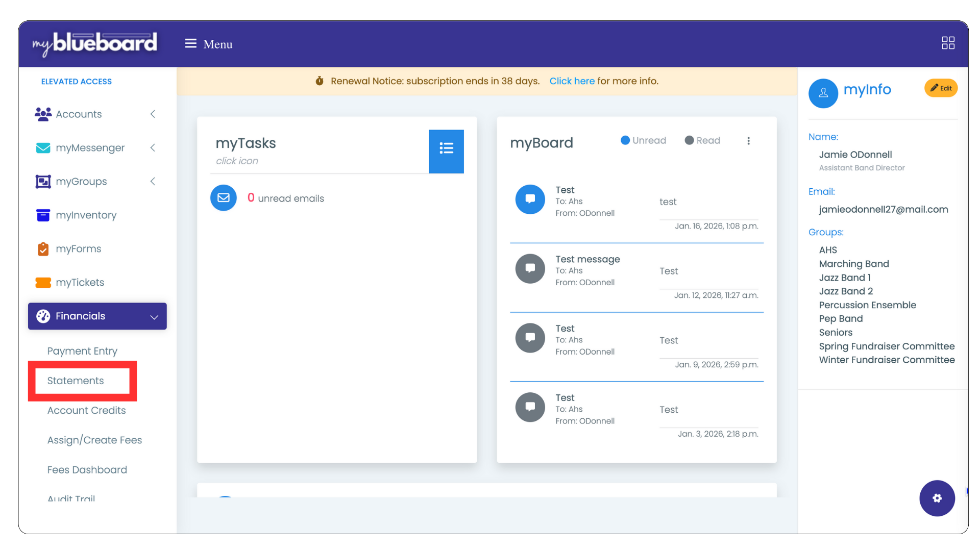980x551 pixels.
Task: Open myTickets from the sidebar
Action: tap(80, 283)
